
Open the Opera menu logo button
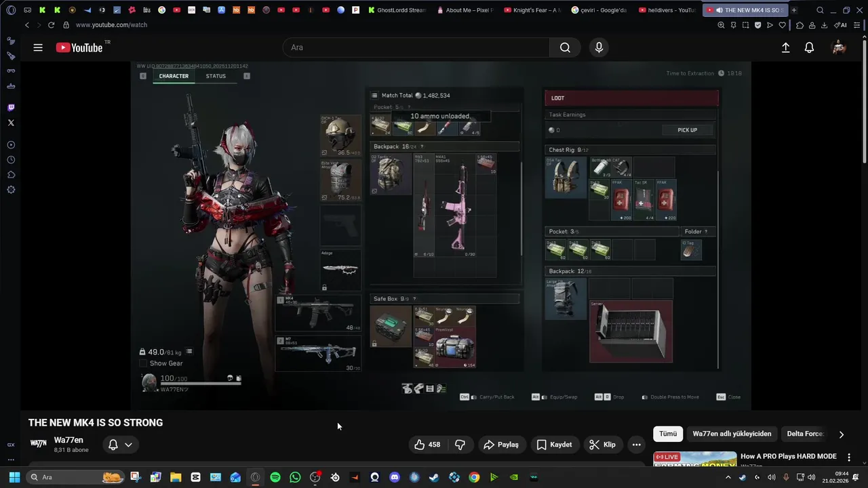11,10
